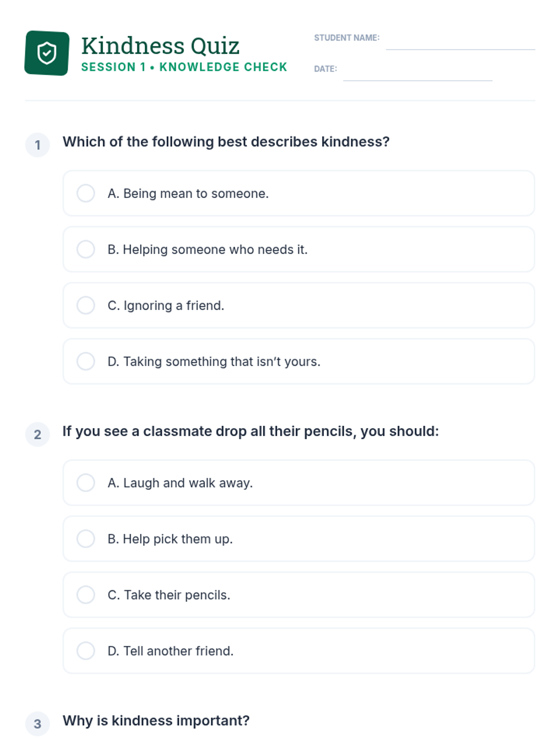Click option text "B. Help pick them up."
The width and height of the screenshot is (560, 747).
(170, 539)
